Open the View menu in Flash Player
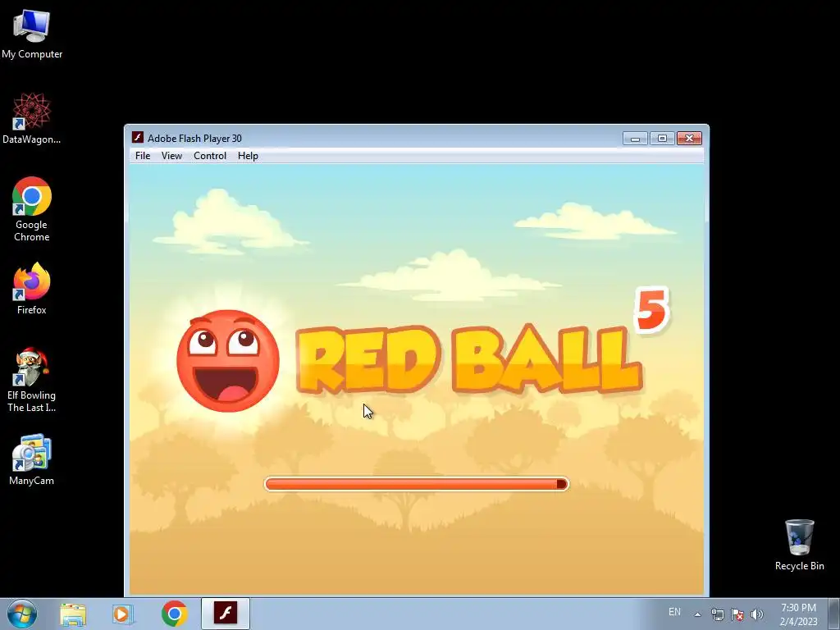This screenshot has width=840, height=630. [x=171, y=156]
